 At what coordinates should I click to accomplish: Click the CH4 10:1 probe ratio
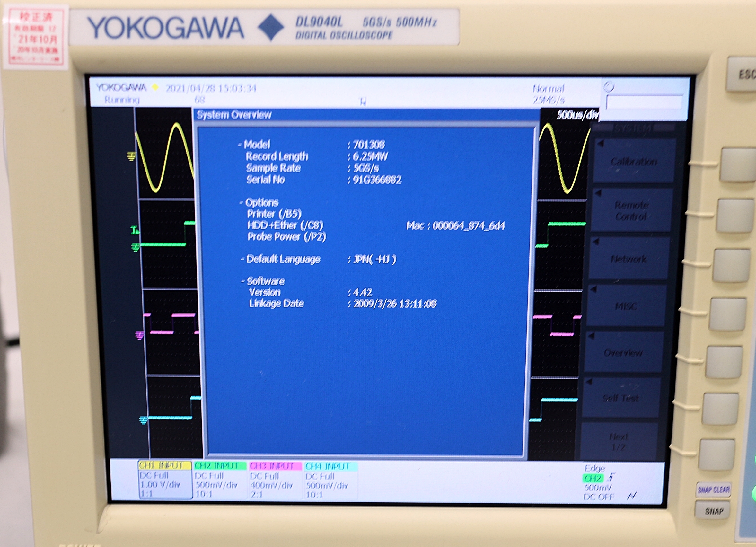pos(314,495)
